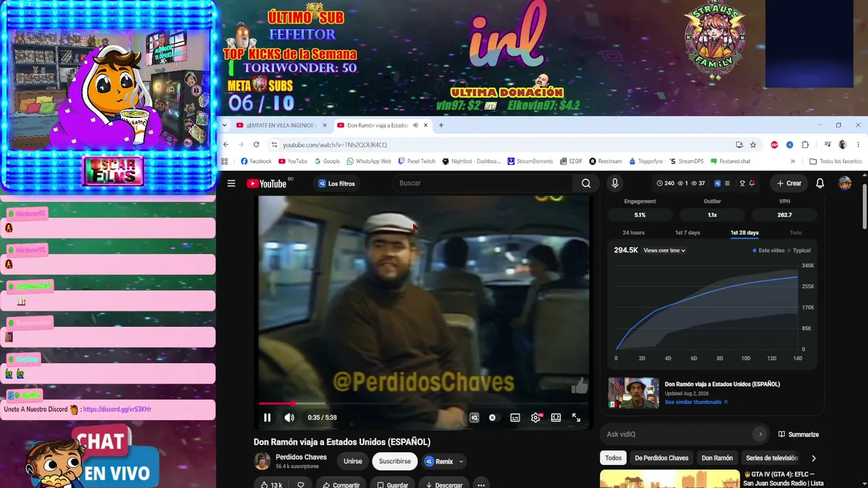The height and width of the screenshot is (488, 868).
Task: Dislike the video with the thumbs-down button
Action: pyautogui.click(x=300, y=484)
